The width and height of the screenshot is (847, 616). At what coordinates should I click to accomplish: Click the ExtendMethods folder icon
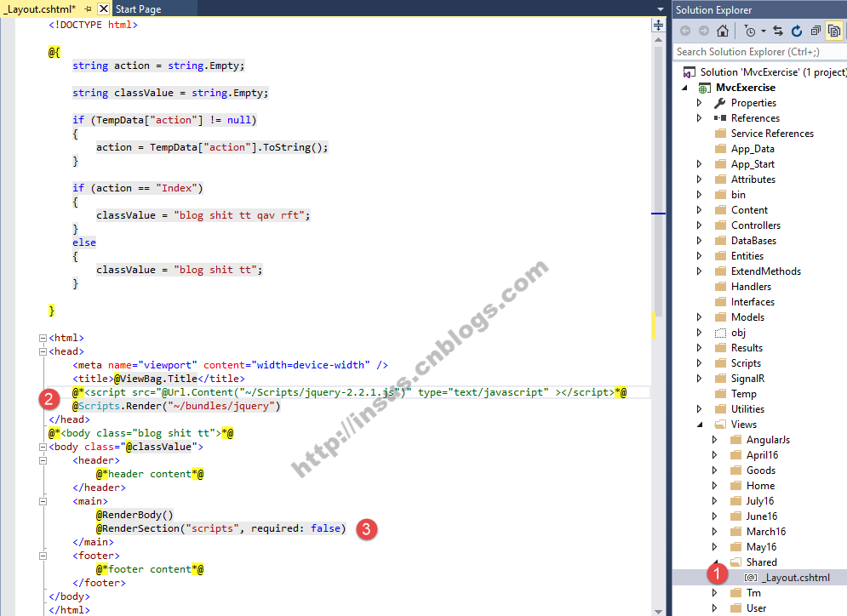pyautogui.click(x=720, y=271)
